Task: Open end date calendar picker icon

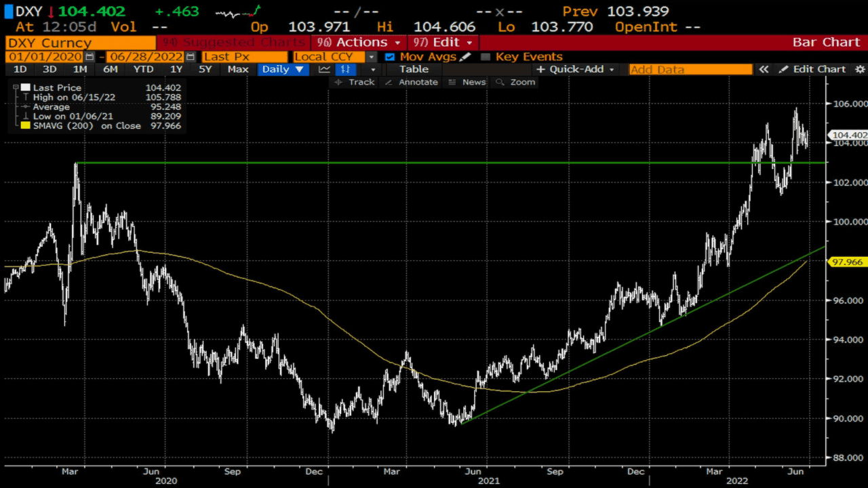Action: tap(190, 57)
